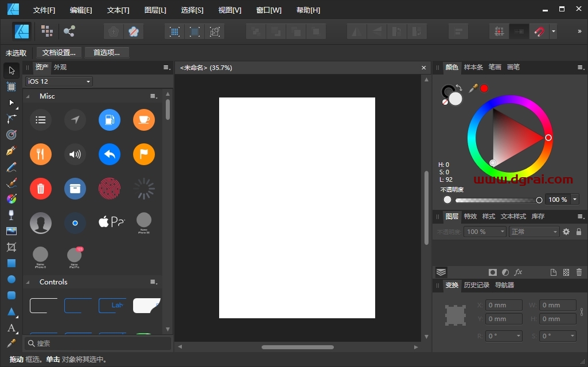Open layer opacity 100 % dropdown
The height and width of the screenshot is (367, 588).
pos(485,232)
